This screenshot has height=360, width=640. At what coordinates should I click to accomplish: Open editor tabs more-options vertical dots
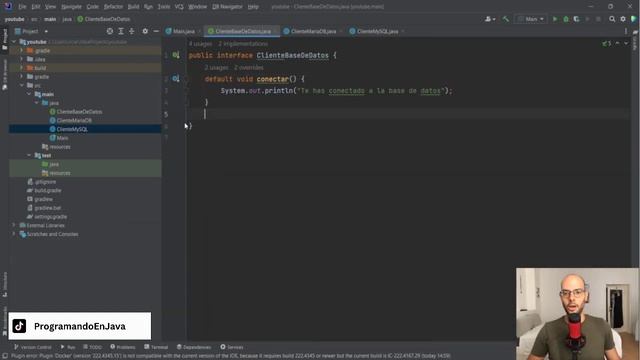coord(626,31)
